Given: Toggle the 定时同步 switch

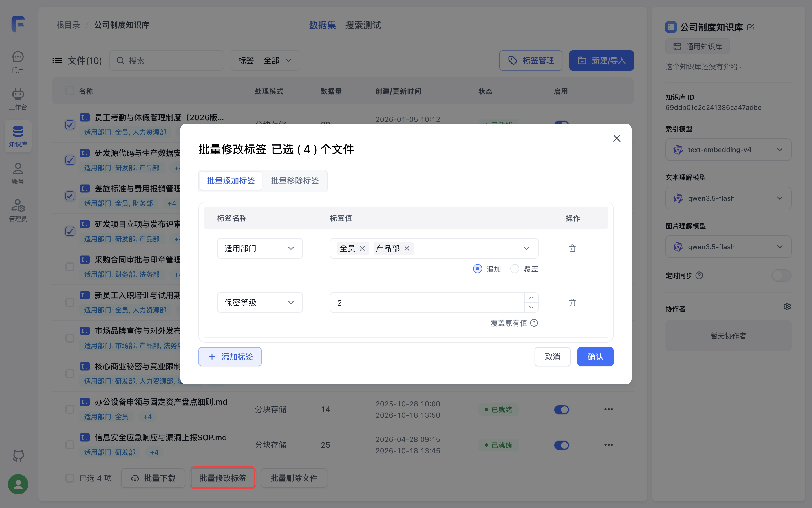Looking at the screenshot, I should tap(781, 275).
